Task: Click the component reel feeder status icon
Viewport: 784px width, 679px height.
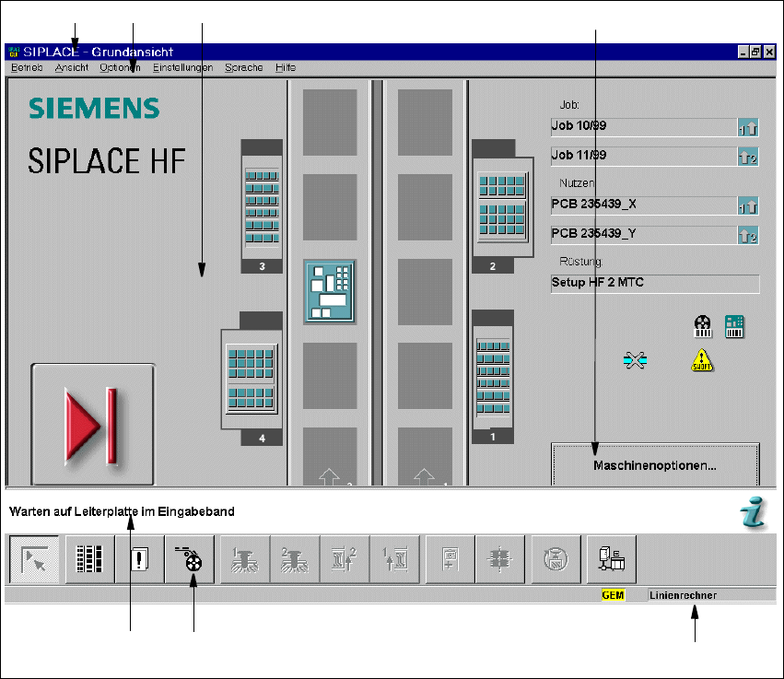Action: (703, 326)
